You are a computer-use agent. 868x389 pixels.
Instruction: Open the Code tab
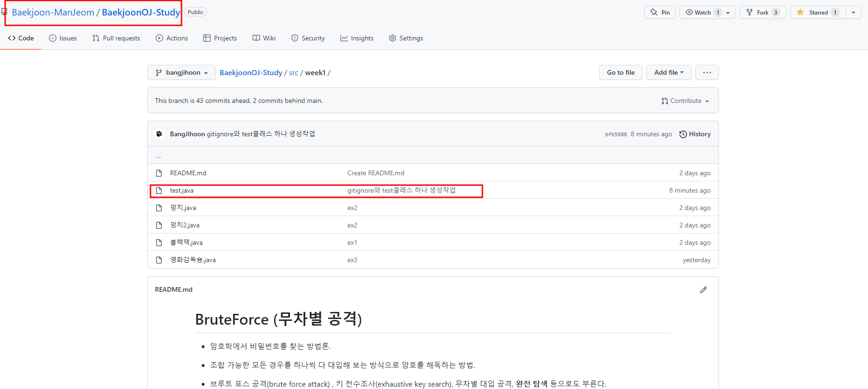[x=21, y=38]
